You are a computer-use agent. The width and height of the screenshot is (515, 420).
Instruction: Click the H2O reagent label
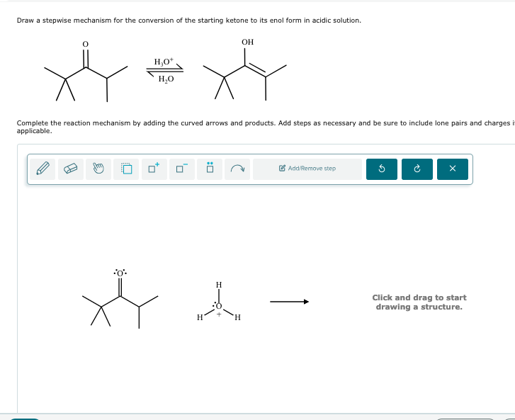166,79
